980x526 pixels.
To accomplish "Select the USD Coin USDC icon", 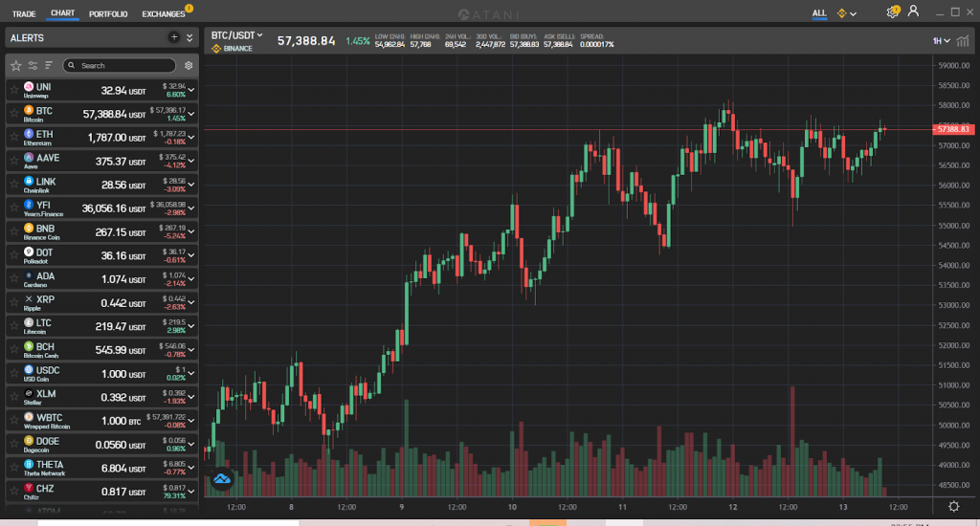I will (x=29, y=370).
